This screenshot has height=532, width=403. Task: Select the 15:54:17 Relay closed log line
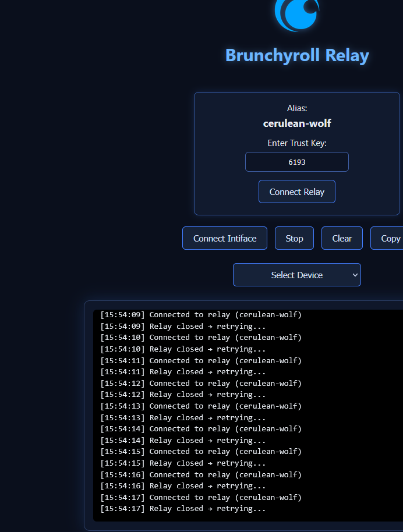pos(183,509)
